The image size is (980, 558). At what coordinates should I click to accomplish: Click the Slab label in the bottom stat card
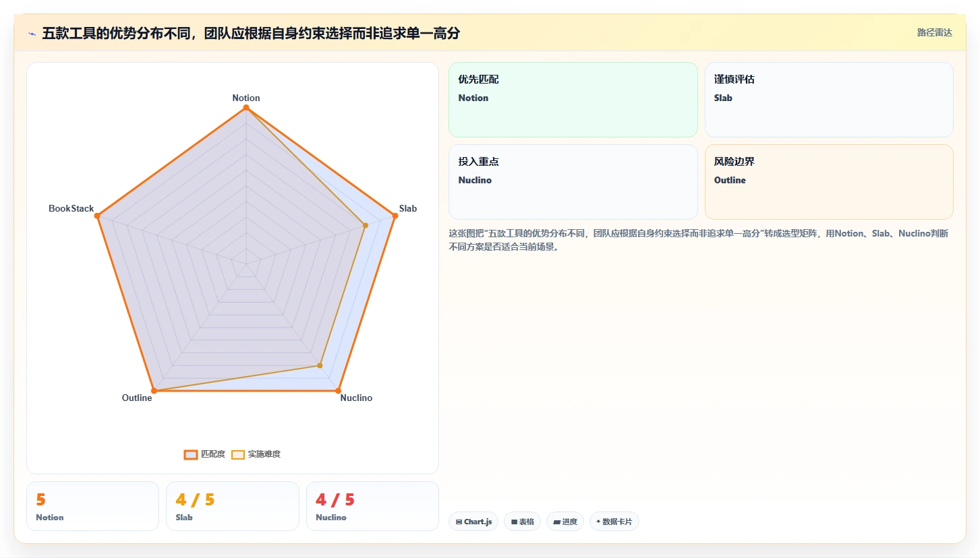click(x=184, y=518)
